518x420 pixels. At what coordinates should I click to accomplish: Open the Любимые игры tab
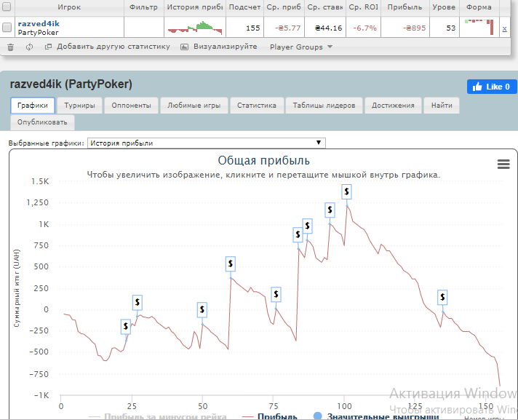[x=194, y=106]
